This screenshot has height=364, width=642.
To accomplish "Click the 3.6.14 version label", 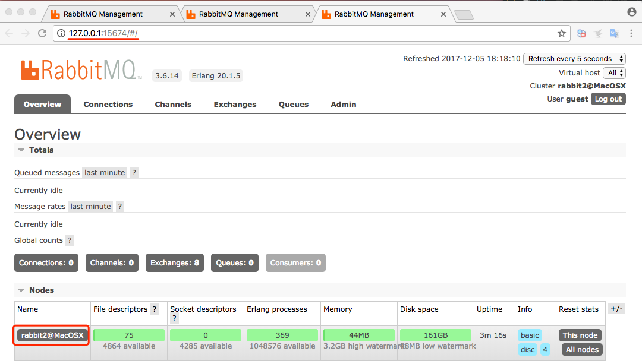I will 166,75.
